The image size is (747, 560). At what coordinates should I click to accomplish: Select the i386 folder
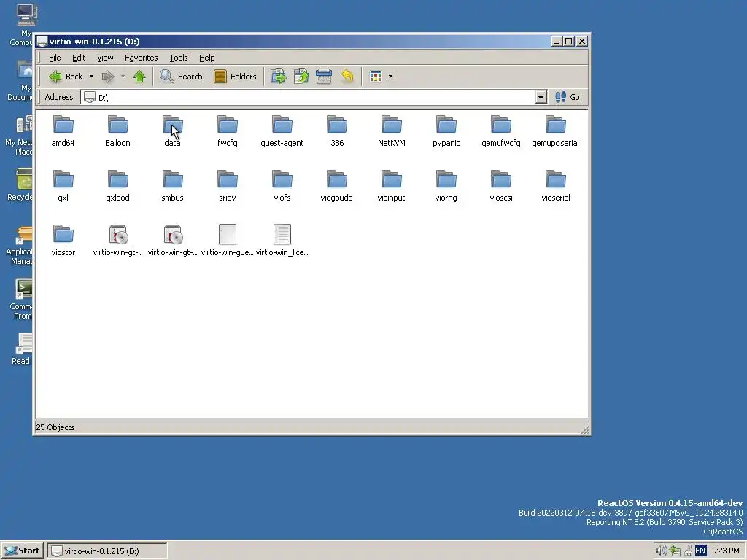tap(337, 131)
